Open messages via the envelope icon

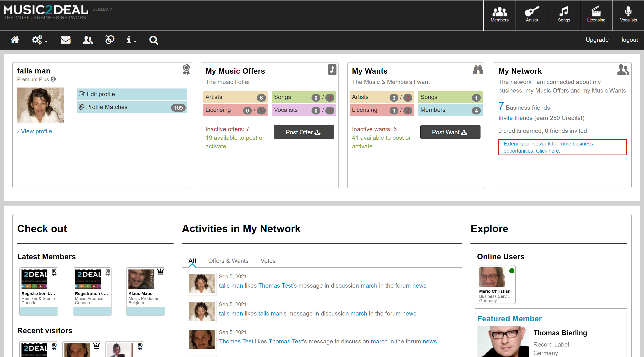click(x=65, y=40)
